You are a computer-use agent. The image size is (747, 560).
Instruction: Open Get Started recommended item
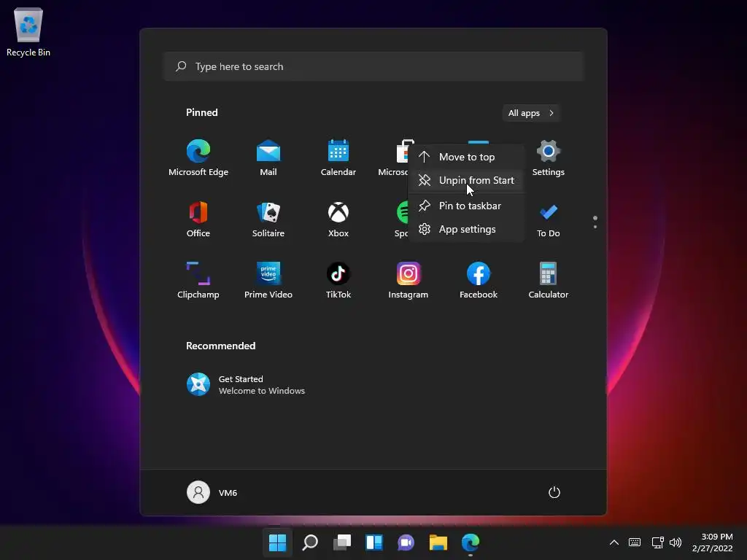click(x=246, y=384)
